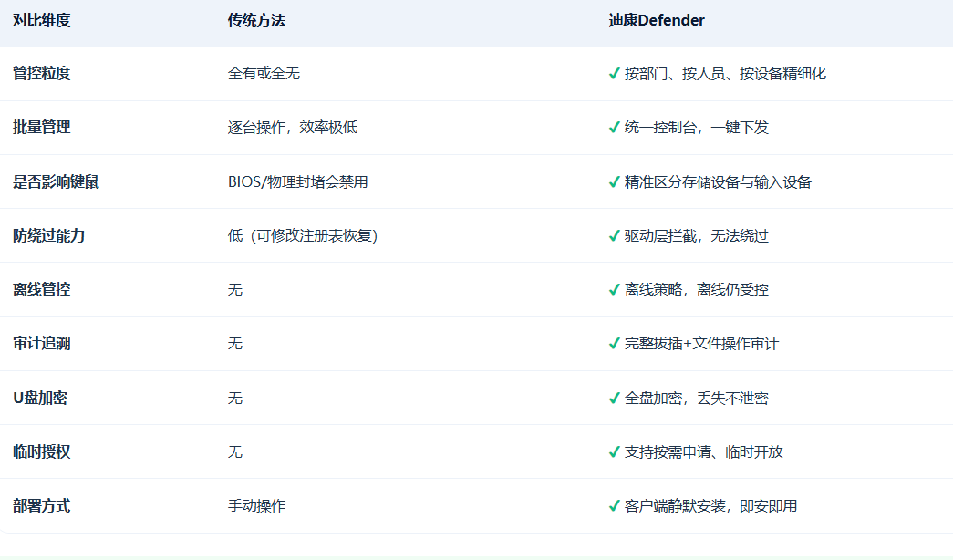
Task: Click the 临时授权 row label
Action: (x=41, y=452)
